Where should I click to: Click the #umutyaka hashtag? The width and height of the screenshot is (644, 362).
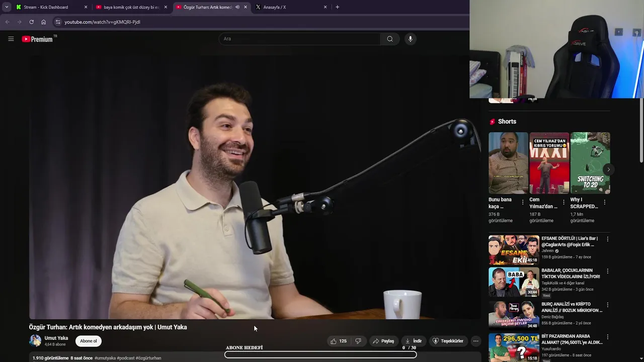click(105, 358)
